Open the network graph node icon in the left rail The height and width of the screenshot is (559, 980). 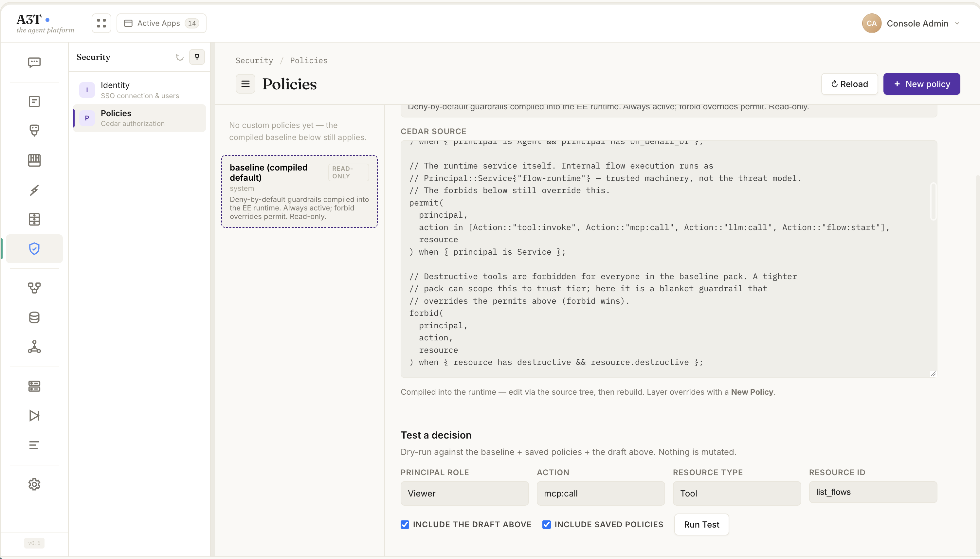[x=34, y=347]
